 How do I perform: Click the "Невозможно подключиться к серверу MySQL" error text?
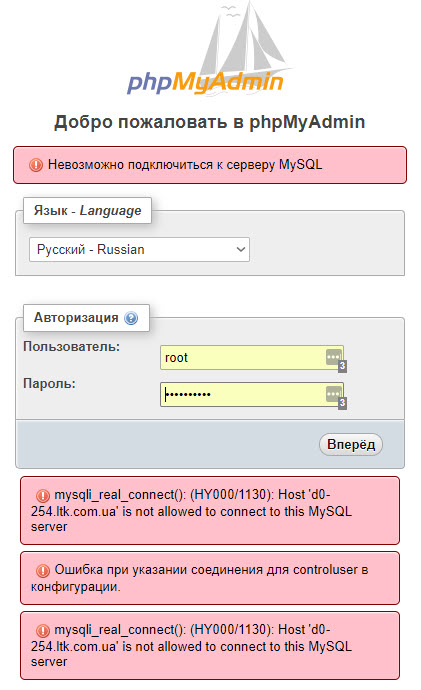pyautogui.click(x=185, y=165)
